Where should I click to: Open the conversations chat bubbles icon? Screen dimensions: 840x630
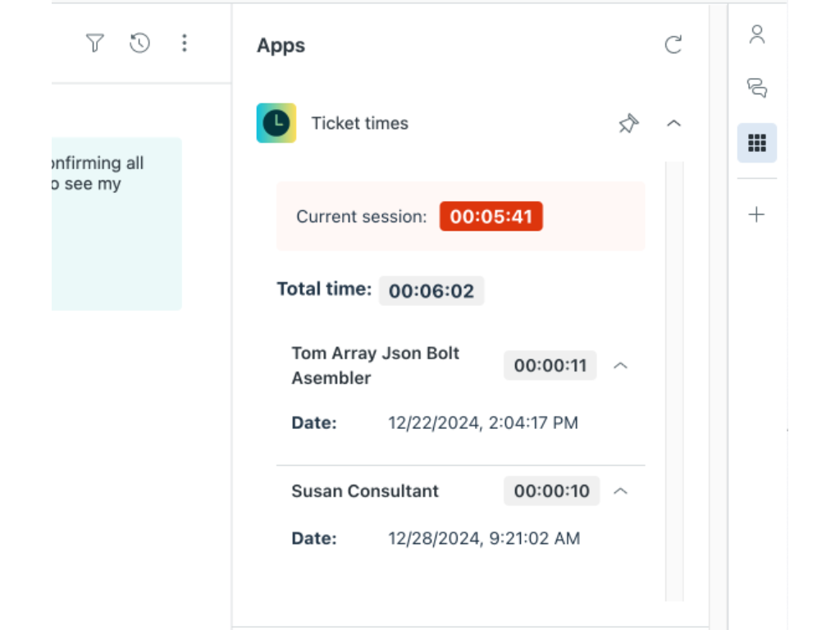tap(756, 88)
